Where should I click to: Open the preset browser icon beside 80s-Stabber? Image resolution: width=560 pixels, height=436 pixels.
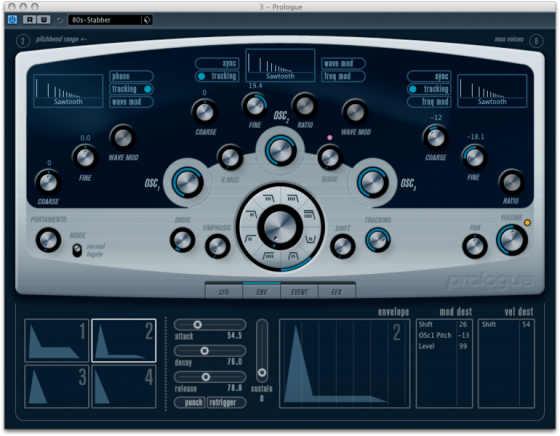(x=147, y=20)
